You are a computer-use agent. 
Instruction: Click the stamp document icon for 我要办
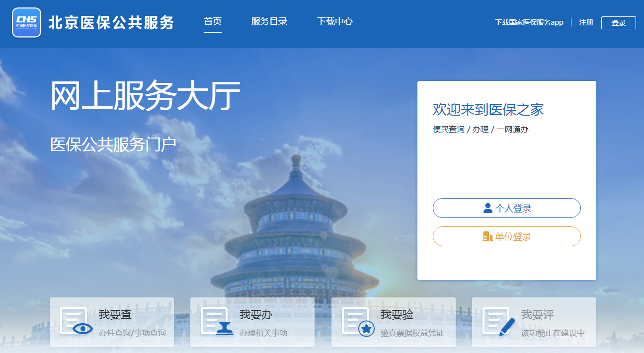217,322
